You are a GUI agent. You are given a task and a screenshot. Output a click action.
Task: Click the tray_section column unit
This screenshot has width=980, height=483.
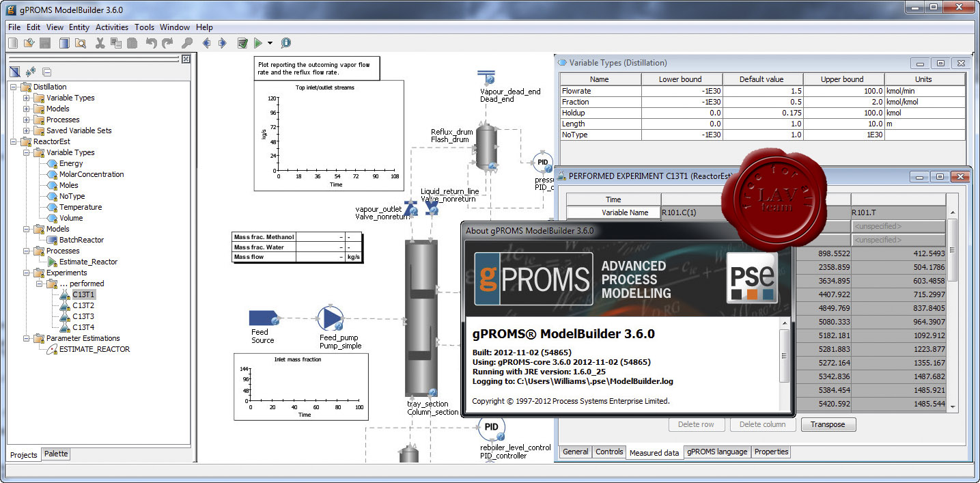[x=421, y=319]
